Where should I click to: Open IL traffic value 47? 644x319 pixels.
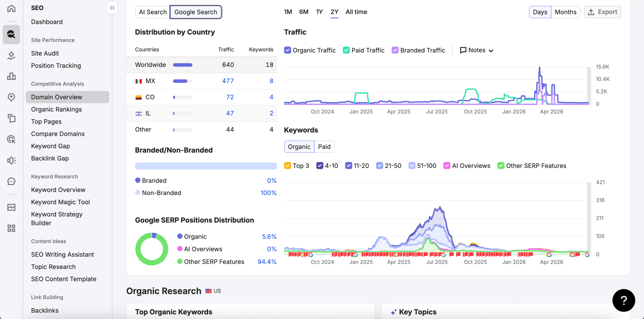point(230,113)
